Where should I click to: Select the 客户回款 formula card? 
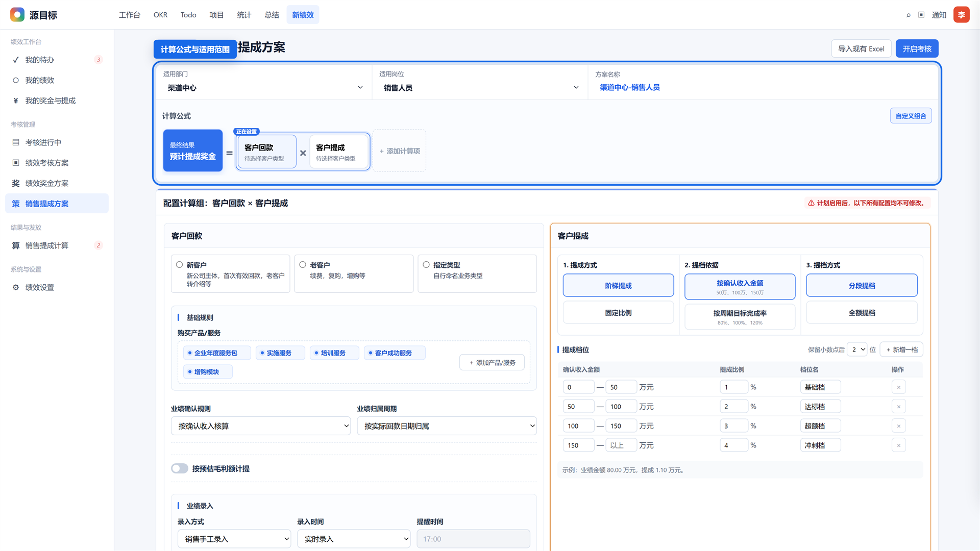[x=267, y=152]
